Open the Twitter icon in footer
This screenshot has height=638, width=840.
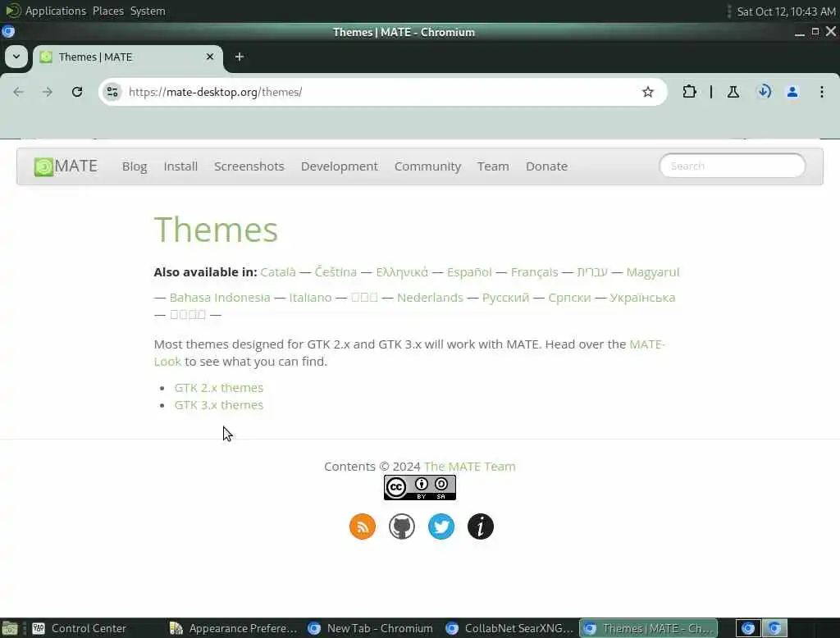pyautogui.click(x=441, y=526)
